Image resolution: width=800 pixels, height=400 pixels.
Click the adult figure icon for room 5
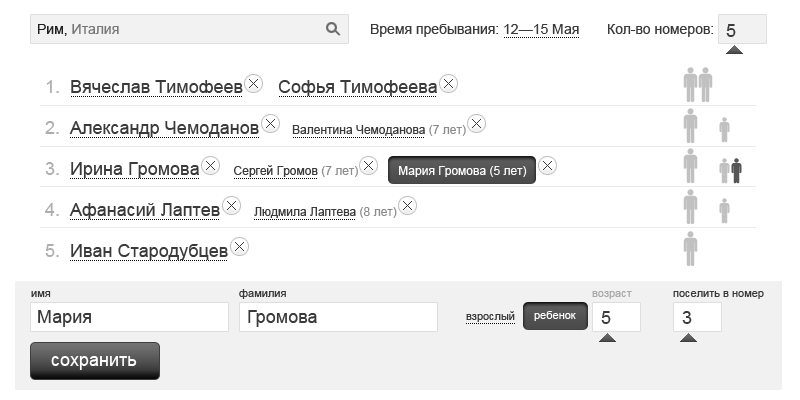point(690,248)
